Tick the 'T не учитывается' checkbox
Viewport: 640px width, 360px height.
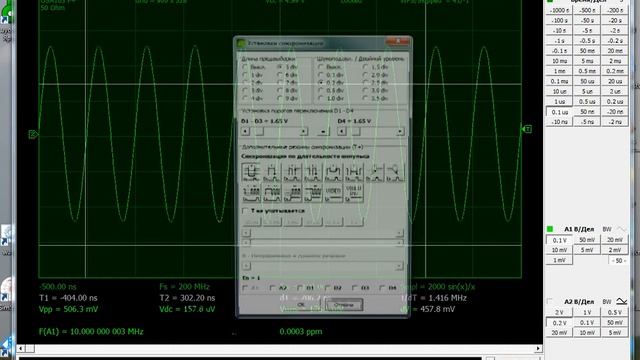[245, 211]
